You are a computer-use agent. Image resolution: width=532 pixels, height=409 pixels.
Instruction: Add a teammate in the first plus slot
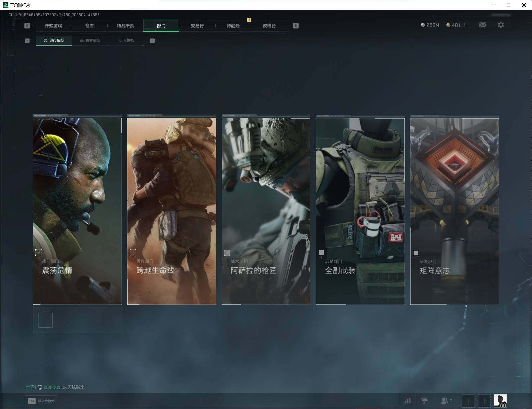(468, 401)
